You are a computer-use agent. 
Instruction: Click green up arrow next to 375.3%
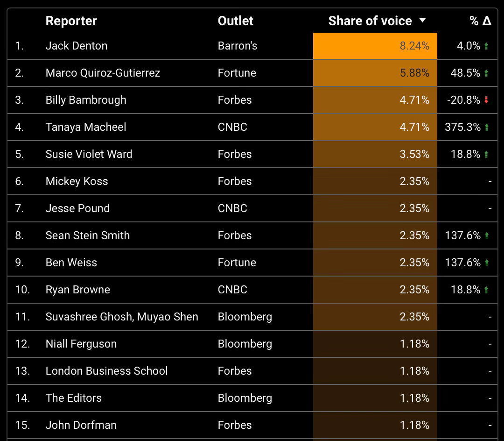click(487, 127)
